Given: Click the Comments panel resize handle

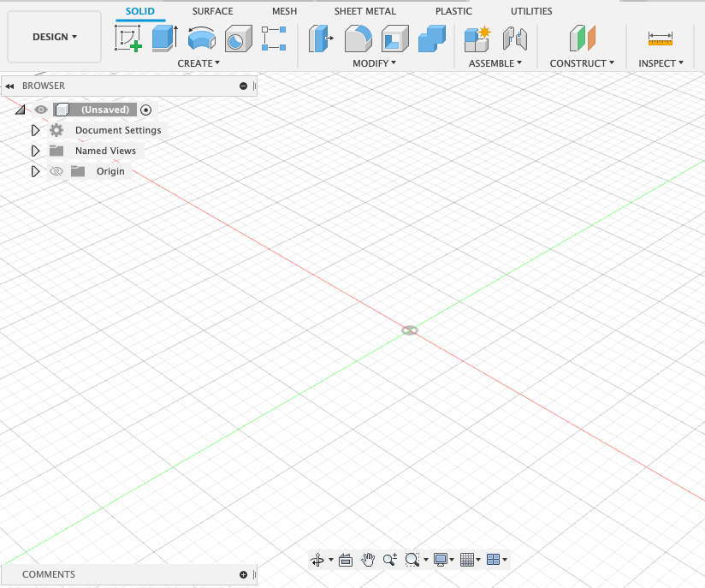Looking at the screenshot, I should coord(254,574).
